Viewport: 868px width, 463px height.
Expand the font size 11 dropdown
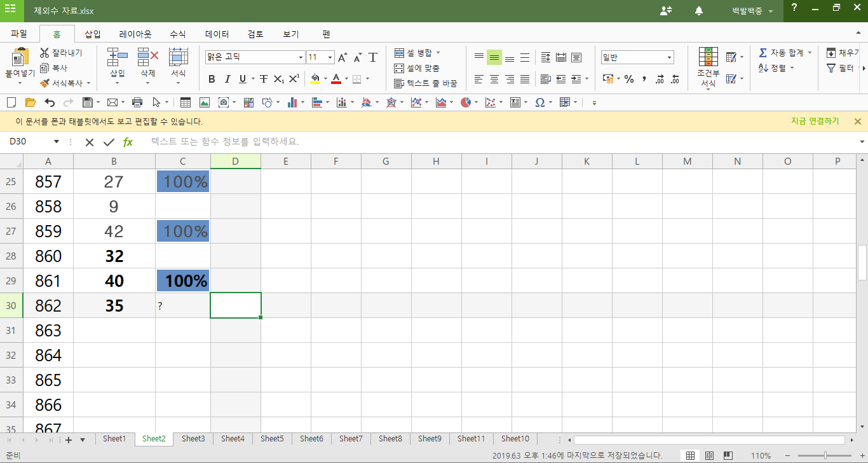tap(330, 58)
